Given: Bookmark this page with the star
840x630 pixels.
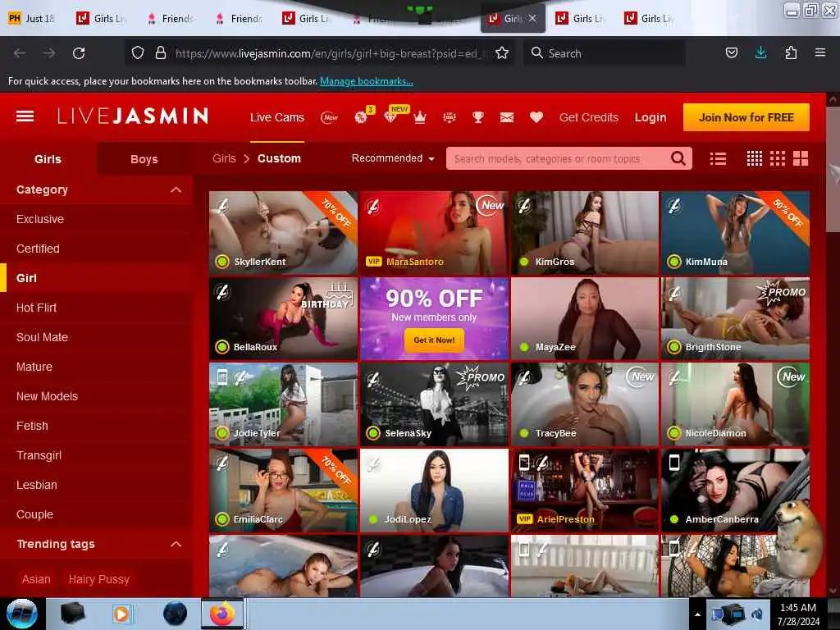Looking at the screenshot, I should click(x=502, y=53).
